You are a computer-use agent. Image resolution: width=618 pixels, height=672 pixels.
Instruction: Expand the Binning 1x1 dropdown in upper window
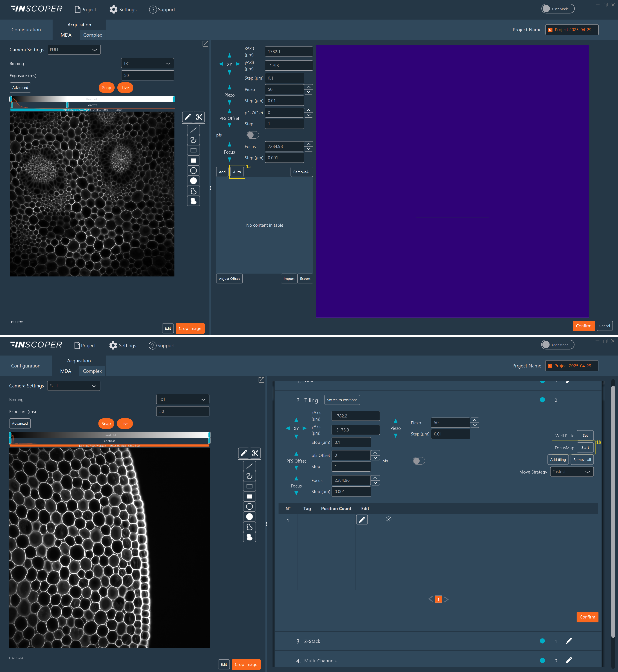click(x=147, y=63)
